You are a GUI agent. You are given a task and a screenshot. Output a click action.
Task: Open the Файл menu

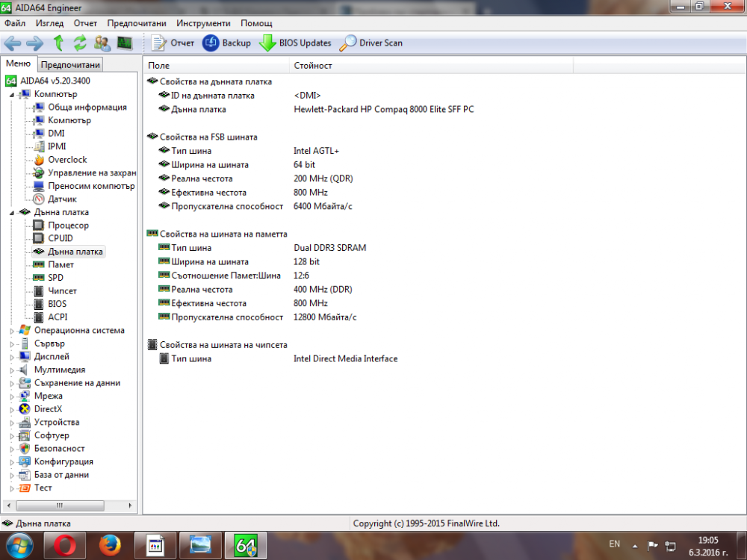[15, 23]
